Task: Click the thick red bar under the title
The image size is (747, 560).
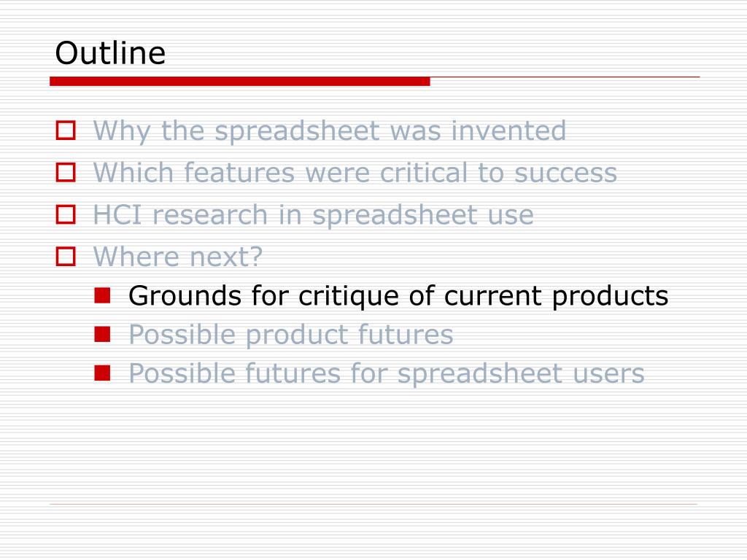Action: [x=239, y=82]
